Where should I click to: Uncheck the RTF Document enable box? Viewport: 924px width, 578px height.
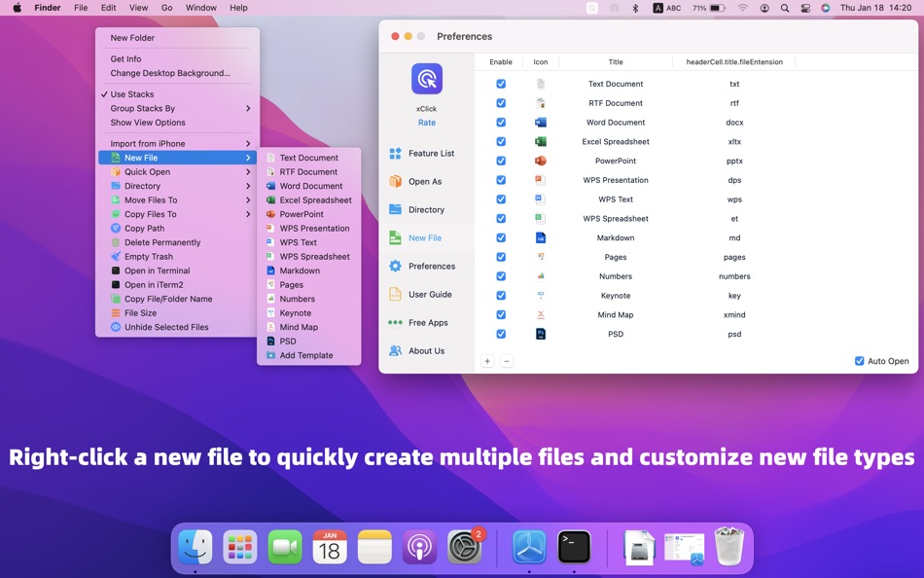point(501,103)
